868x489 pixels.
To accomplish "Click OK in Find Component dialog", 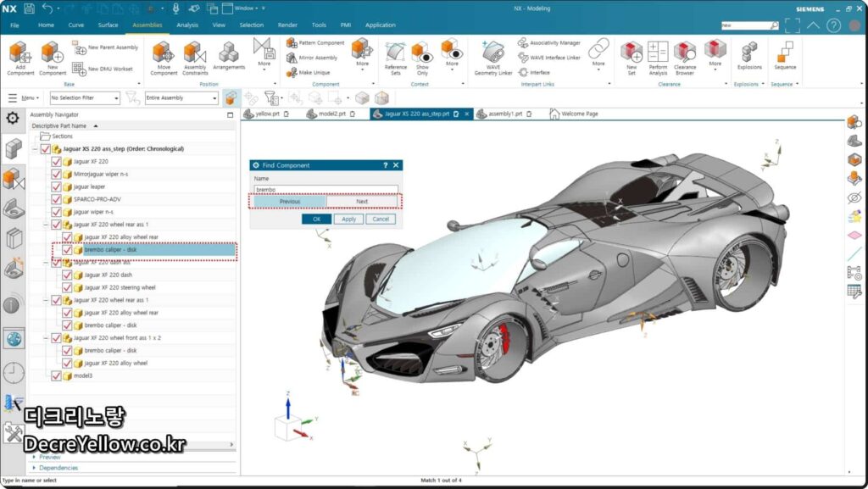I will click(317, 219).
